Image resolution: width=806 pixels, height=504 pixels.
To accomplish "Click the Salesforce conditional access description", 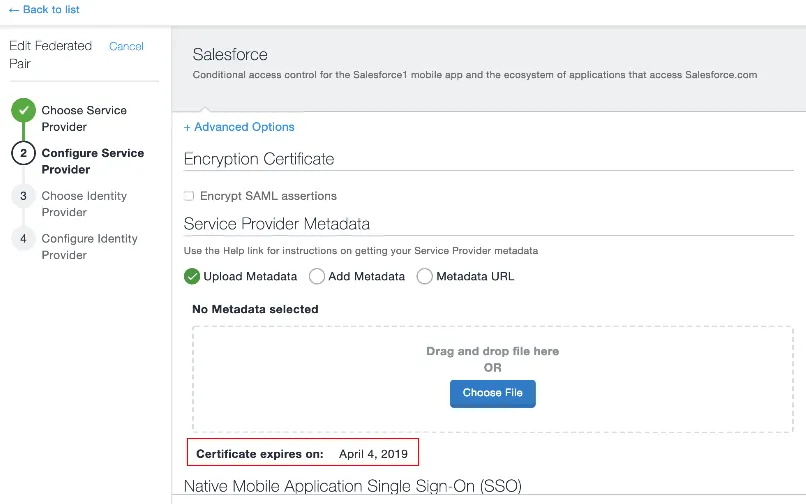I will (x=474, y=75).
